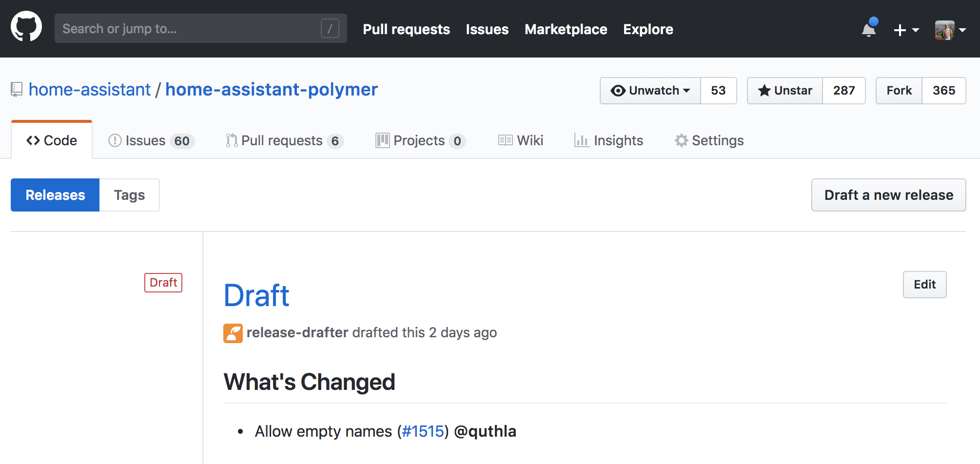Open the Marketplace menu item
The image size is (980, 464).
tap(566, 29)
